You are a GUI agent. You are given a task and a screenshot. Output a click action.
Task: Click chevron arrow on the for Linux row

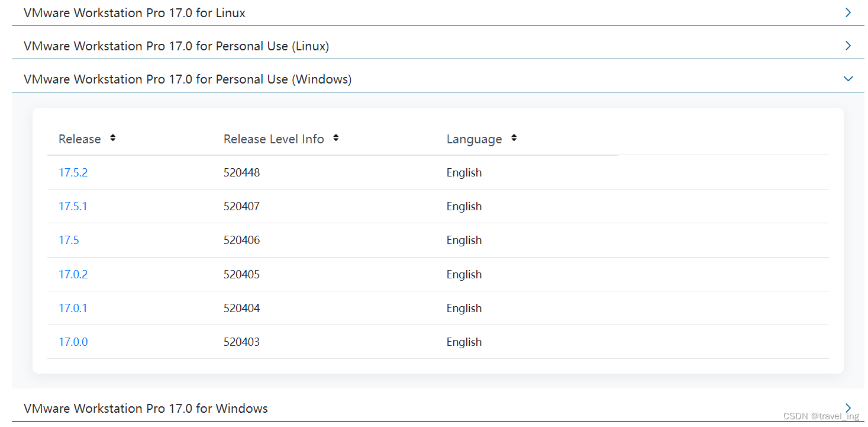pyautogui.click(x=848, y=12)
